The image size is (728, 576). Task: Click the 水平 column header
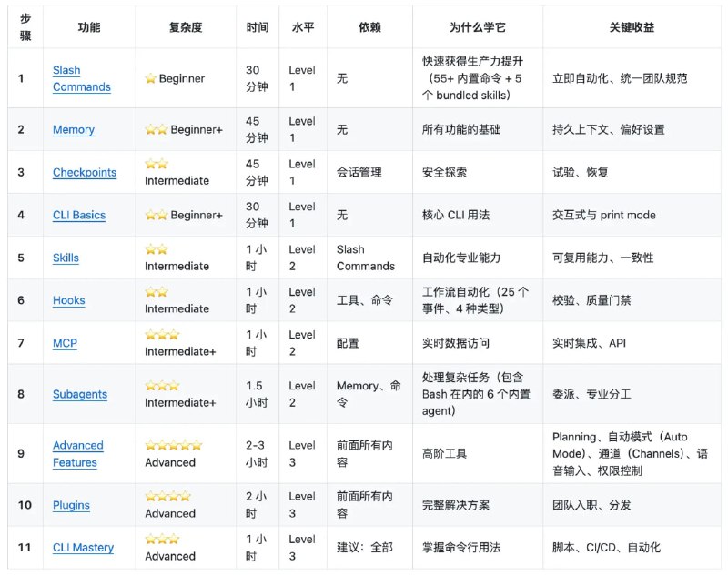click(303, 27)
